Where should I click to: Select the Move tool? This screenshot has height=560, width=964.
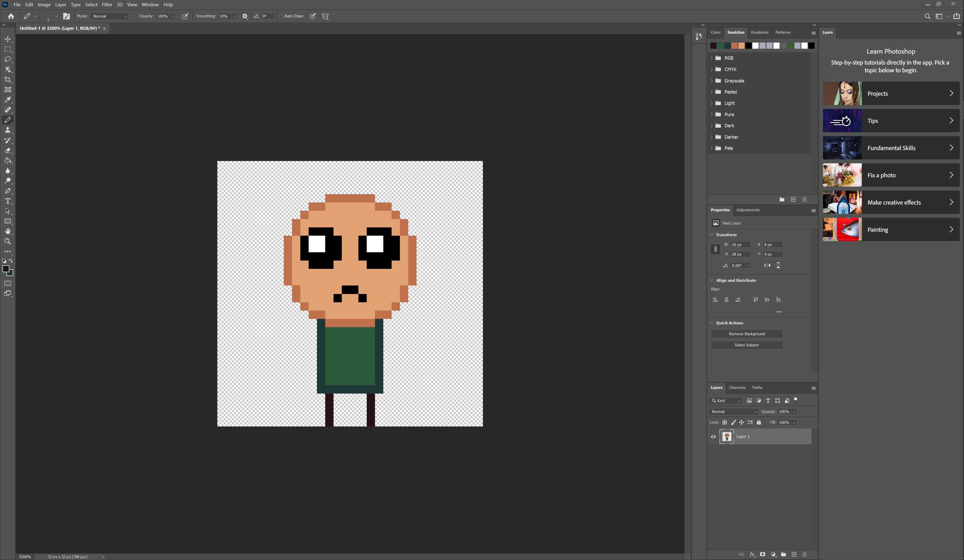[8, 39]
